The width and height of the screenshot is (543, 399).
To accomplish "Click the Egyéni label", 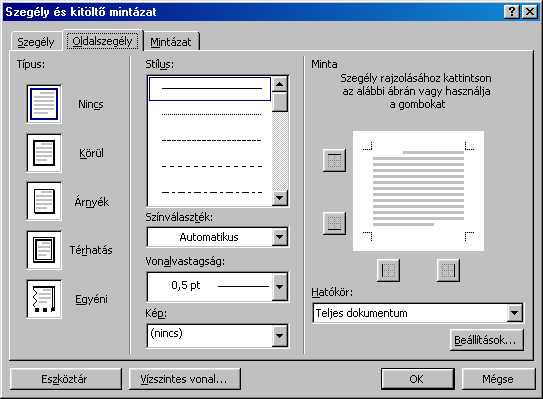I will click(x=91, y=299).
